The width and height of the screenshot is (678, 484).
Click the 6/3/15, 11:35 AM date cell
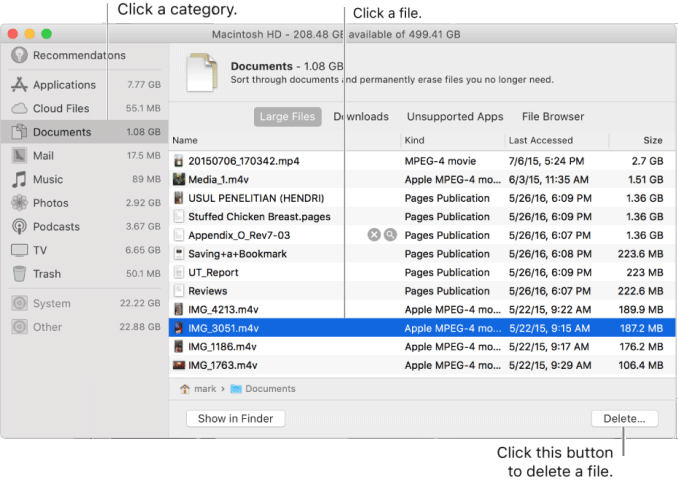click(548, 179)
